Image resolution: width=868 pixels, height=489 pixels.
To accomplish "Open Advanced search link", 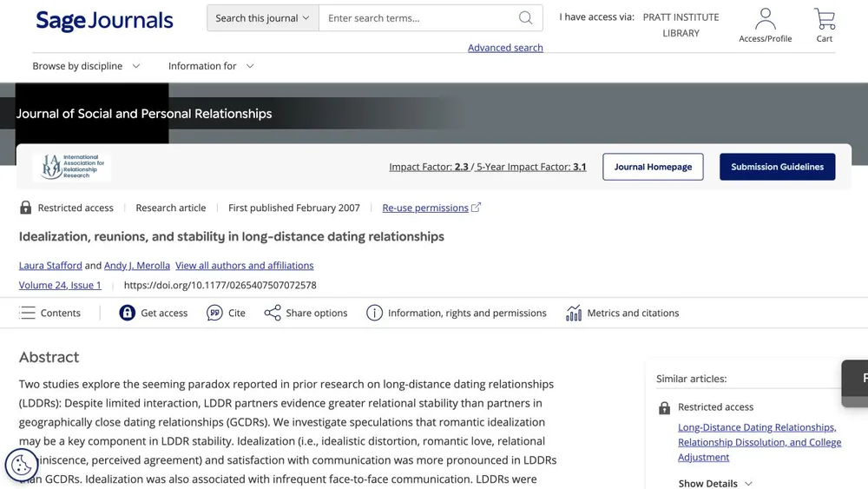I will [505, 48].
